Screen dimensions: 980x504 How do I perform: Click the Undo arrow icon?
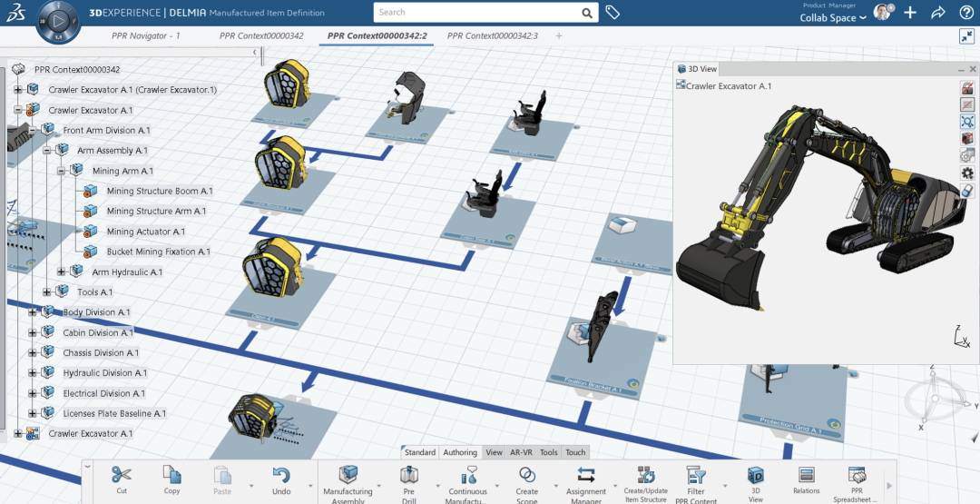pyautogui.click(x=281, y=475)
